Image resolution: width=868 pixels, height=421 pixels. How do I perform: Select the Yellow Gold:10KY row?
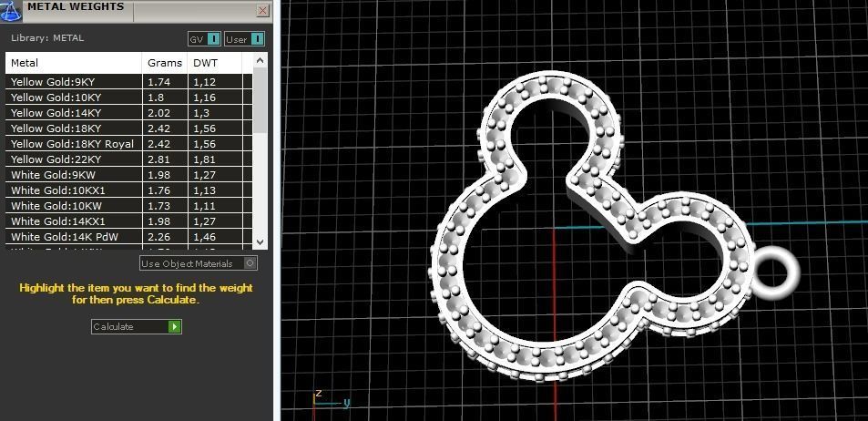(x=129, y=98)
